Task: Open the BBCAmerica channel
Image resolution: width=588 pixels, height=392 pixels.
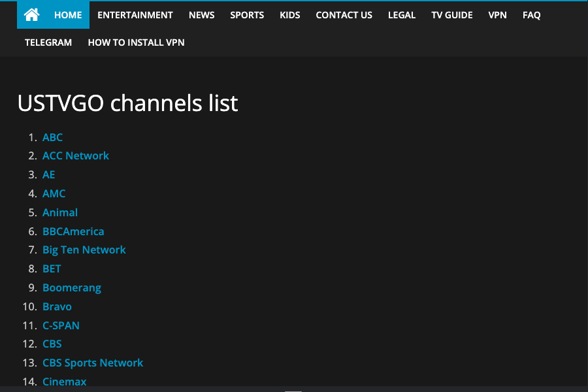Action: (73, 231)
